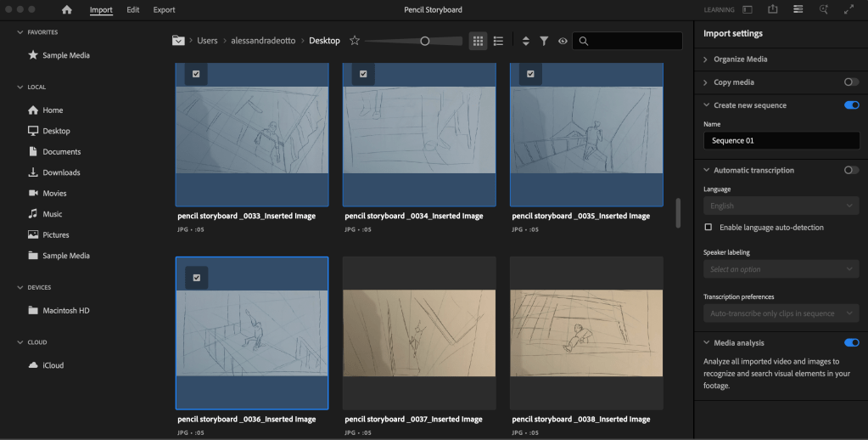Uncheck pencil storyboard _0036 clip checkbox
This screenshot has width=868, height=440.
[x=197, y=278]
